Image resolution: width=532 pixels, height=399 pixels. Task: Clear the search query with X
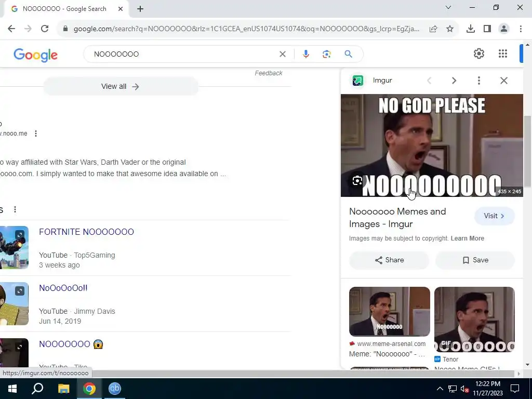coord(282,54)
